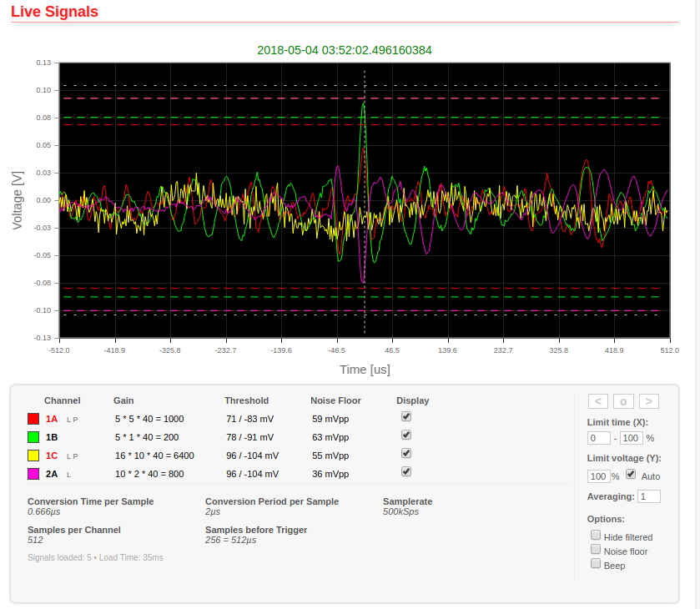Click the Limit voltage percent input field
This screenshot has height=609, width=700.
[598, 476]
